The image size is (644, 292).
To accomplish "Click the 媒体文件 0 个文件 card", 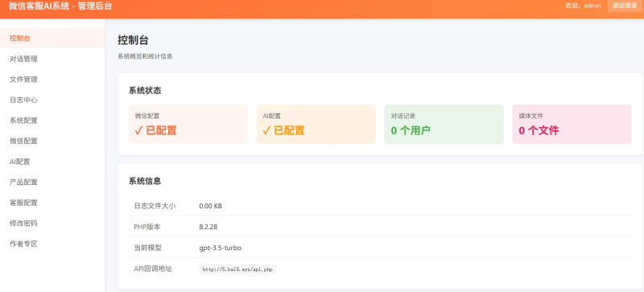I will click(x=572, y=124).
